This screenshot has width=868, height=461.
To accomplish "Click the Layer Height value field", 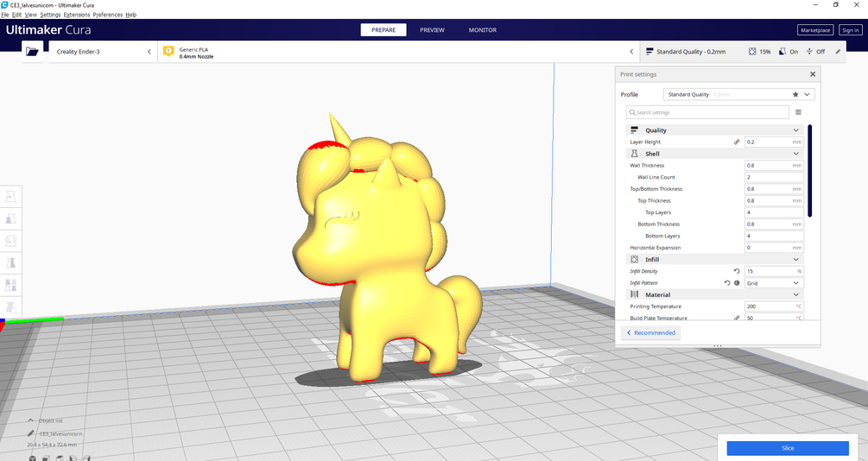I will tap(774, 142).
